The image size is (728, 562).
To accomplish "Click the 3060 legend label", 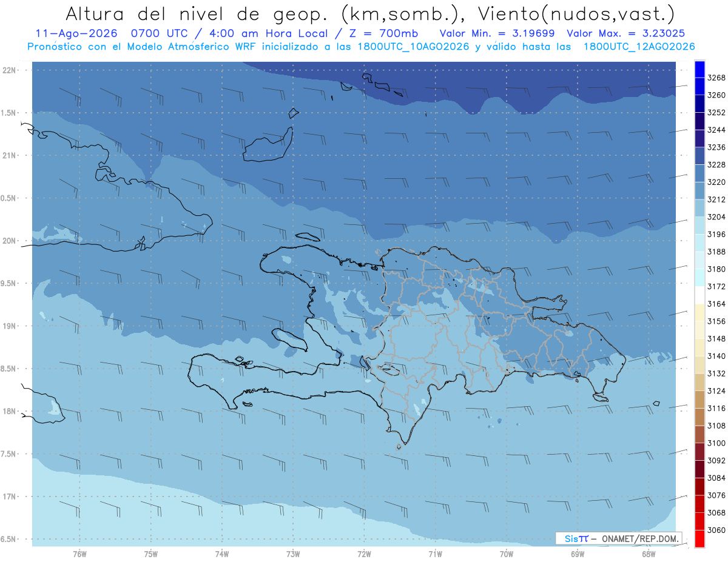I will 716,530.
